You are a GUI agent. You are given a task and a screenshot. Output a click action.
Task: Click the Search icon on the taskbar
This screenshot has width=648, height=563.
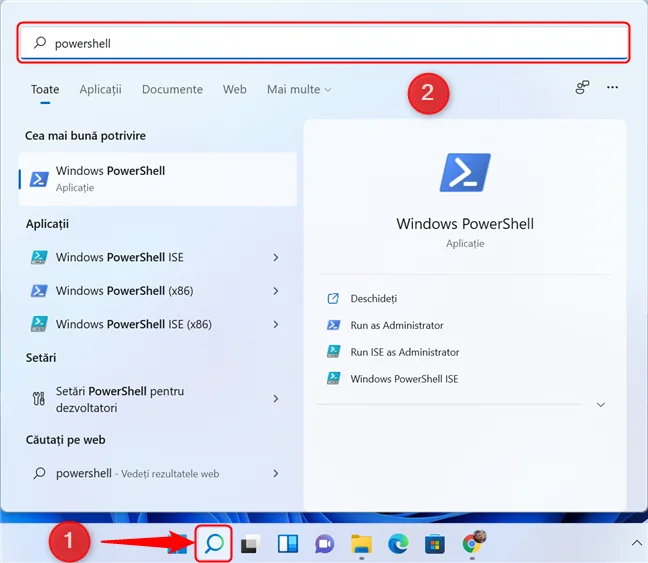(214, 544)
